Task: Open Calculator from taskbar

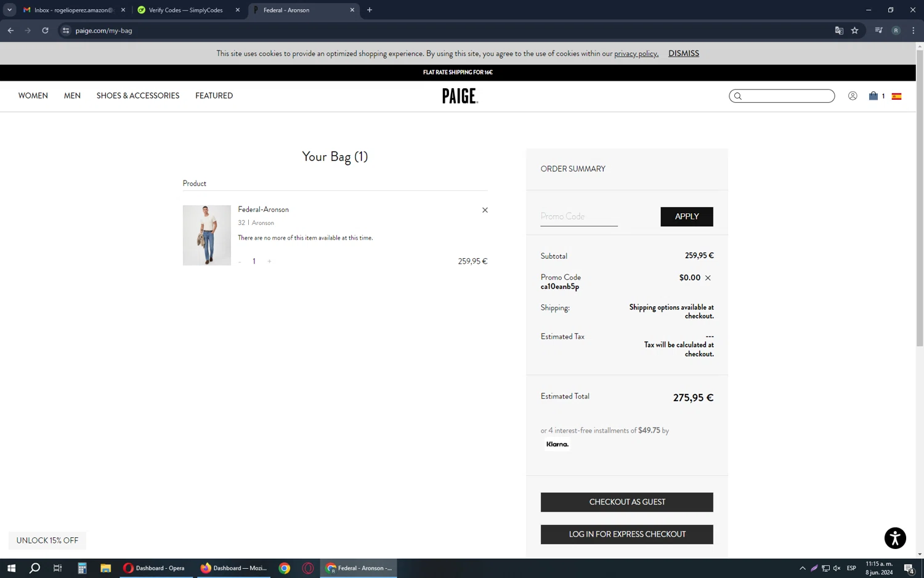Action: 82,568
